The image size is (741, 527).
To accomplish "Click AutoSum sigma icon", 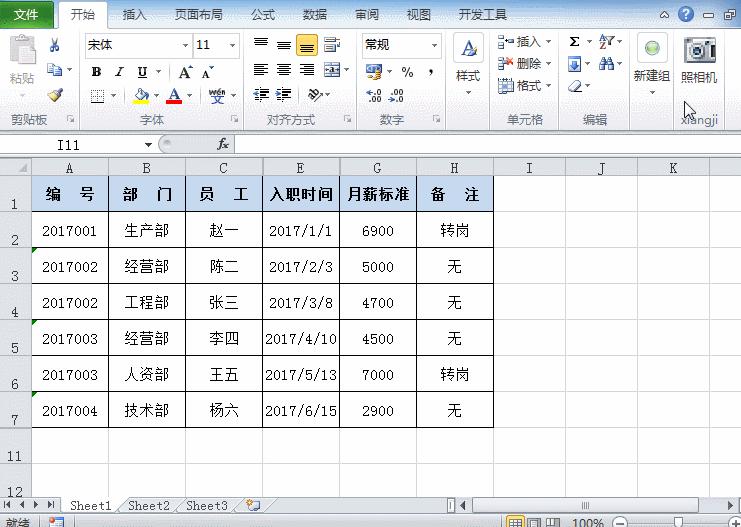I will point(575,42).
